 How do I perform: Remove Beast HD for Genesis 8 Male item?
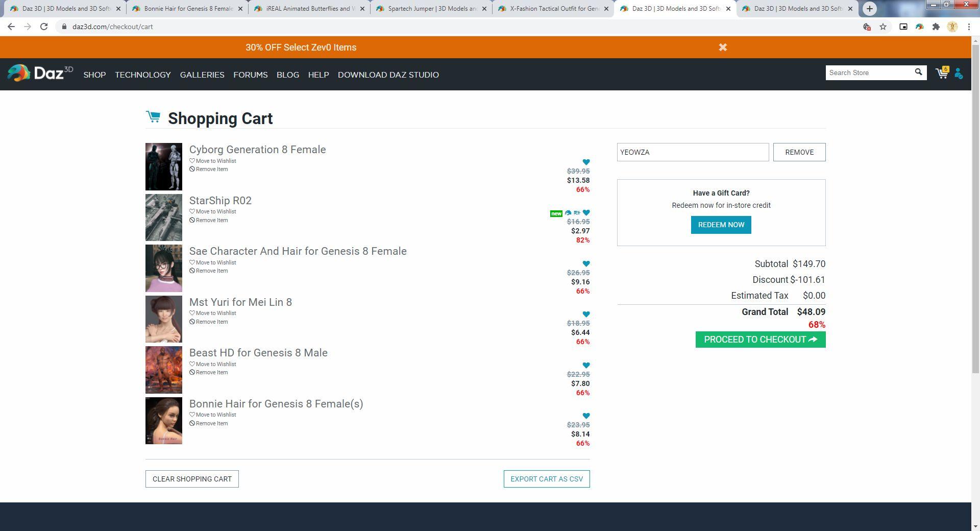pyautogui.click(x=209, y=372)
